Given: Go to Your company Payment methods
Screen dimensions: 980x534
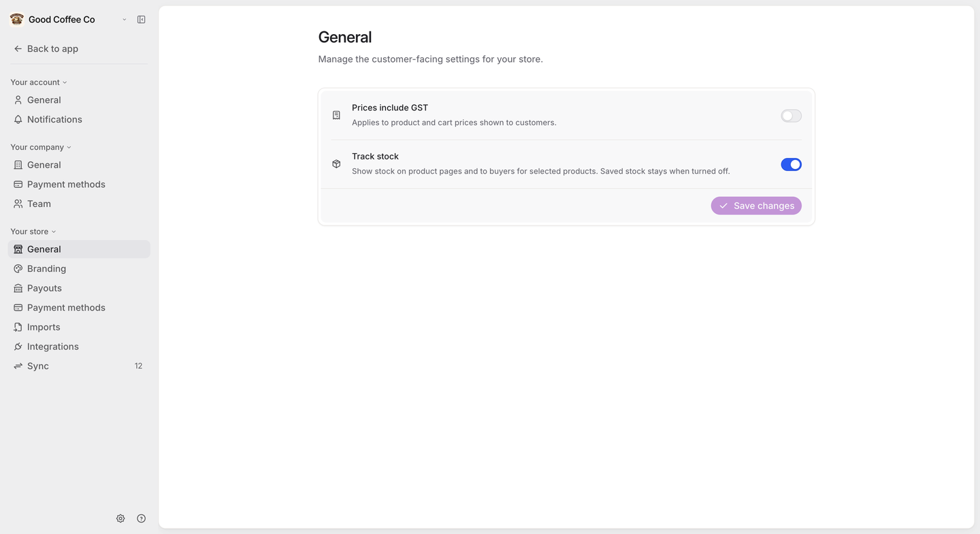Looking at the screenshot, I should (79, 185).
